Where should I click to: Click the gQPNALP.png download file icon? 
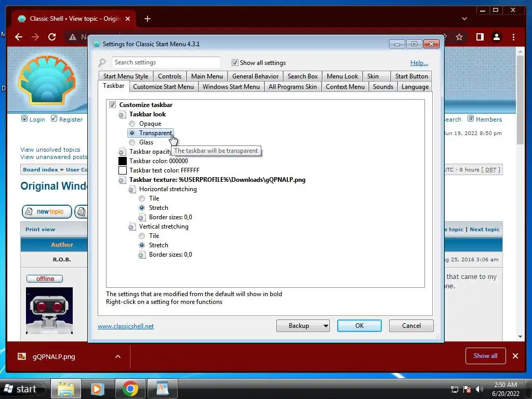22,356
